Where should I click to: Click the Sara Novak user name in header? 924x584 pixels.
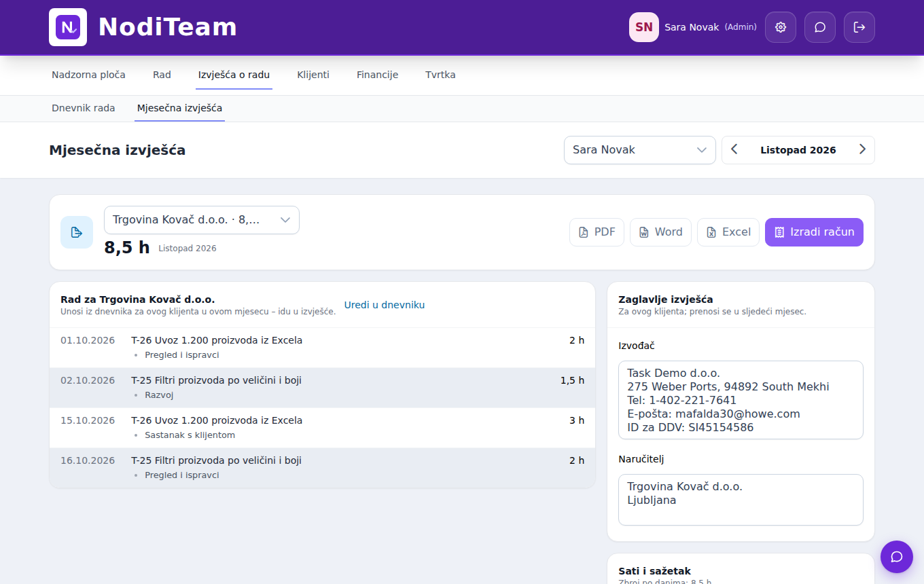[x=692, y=27]
